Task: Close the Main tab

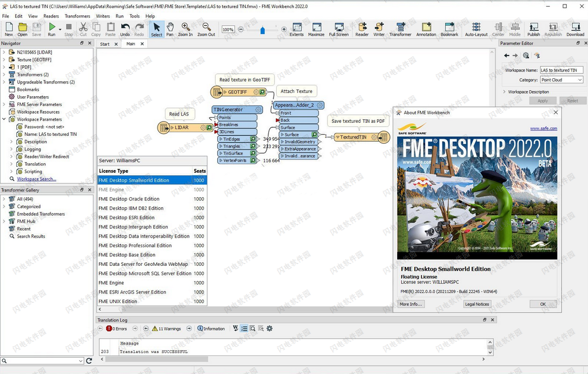Action: pyautogui.click(x=142, y=44)
